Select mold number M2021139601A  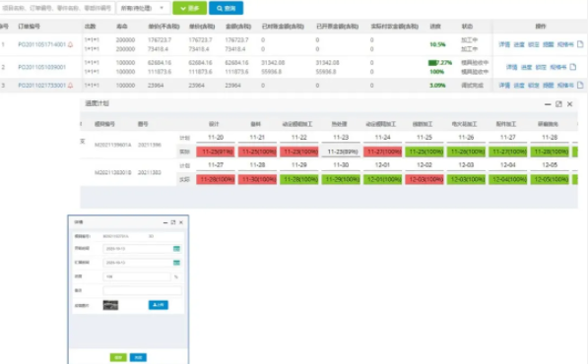113,145
